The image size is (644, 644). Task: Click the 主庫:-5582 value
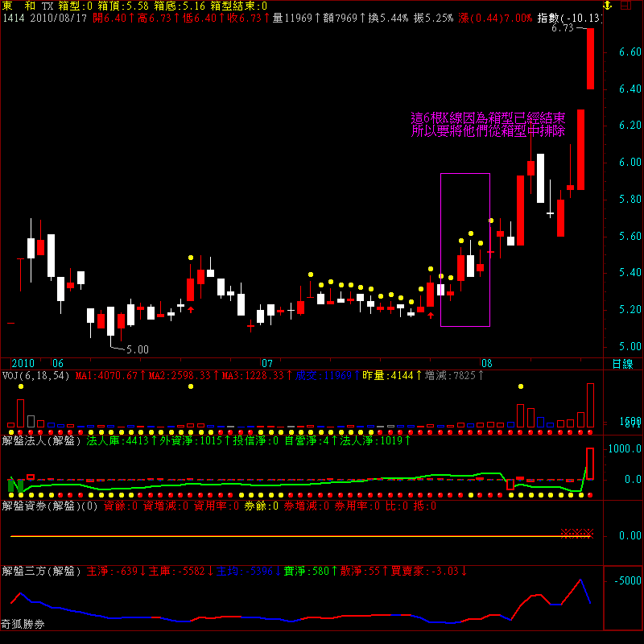[176, 572]
